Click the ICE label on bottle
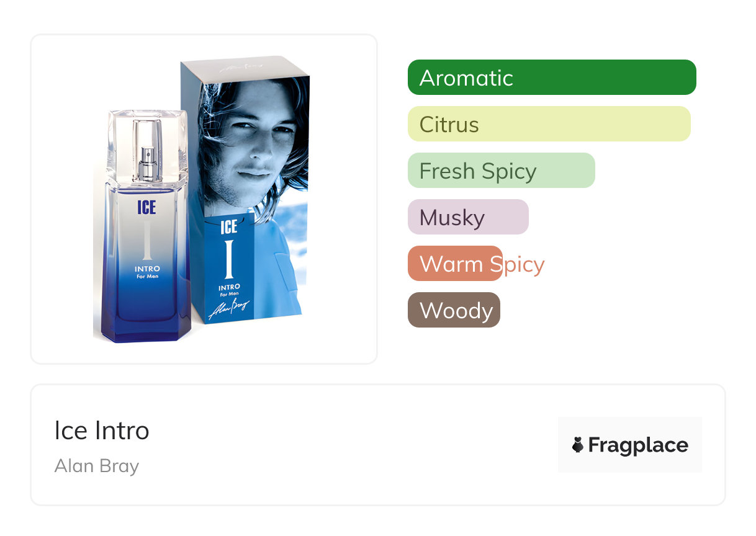Image resolution: width=756 pixels, height=536 pixels. pos(146,207)
